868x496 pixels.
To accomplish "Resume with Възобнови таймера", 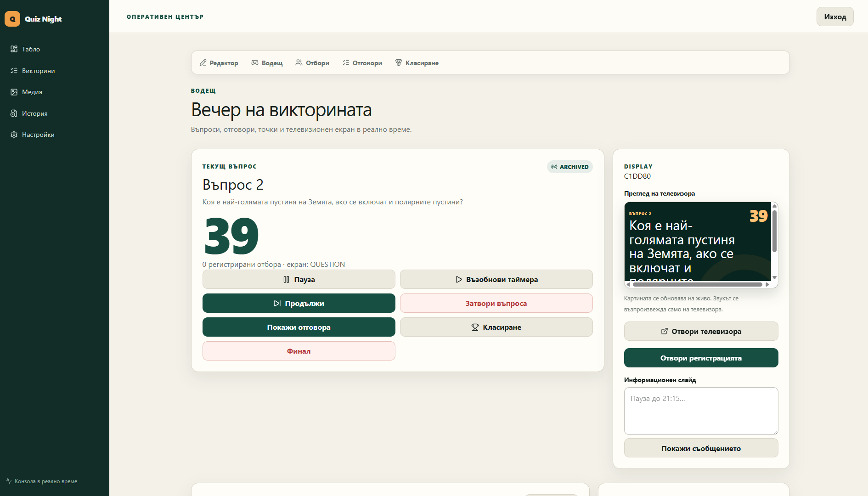I will point(496,279).
